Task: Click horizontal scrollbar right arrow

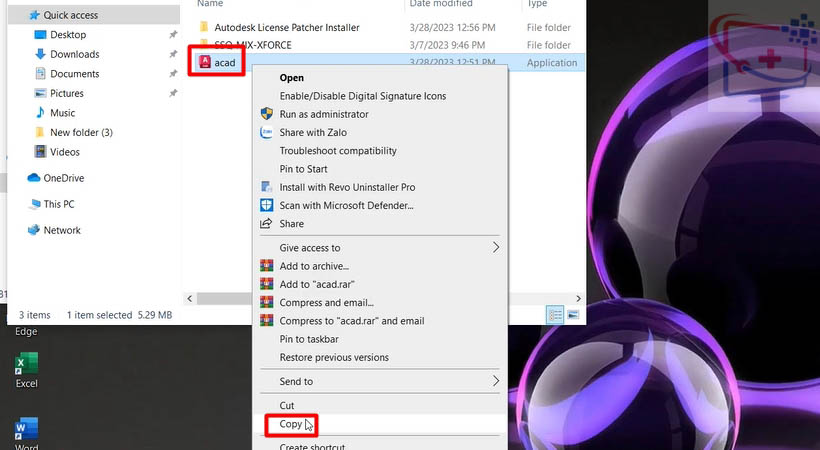Action: (578, 299)
